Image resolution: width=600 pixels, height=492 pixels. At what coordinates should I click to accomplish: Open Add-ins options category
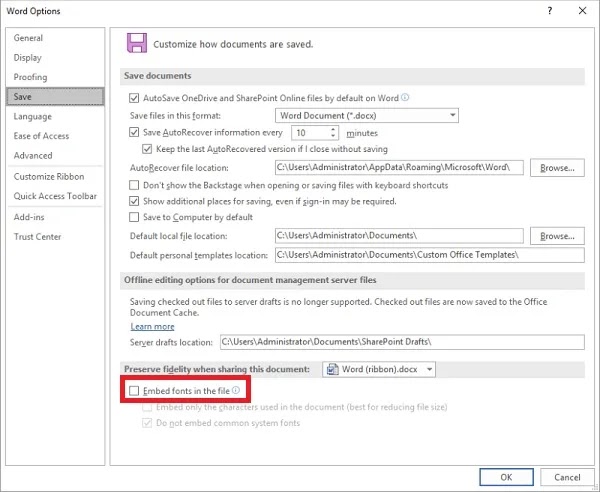(55, 217)
